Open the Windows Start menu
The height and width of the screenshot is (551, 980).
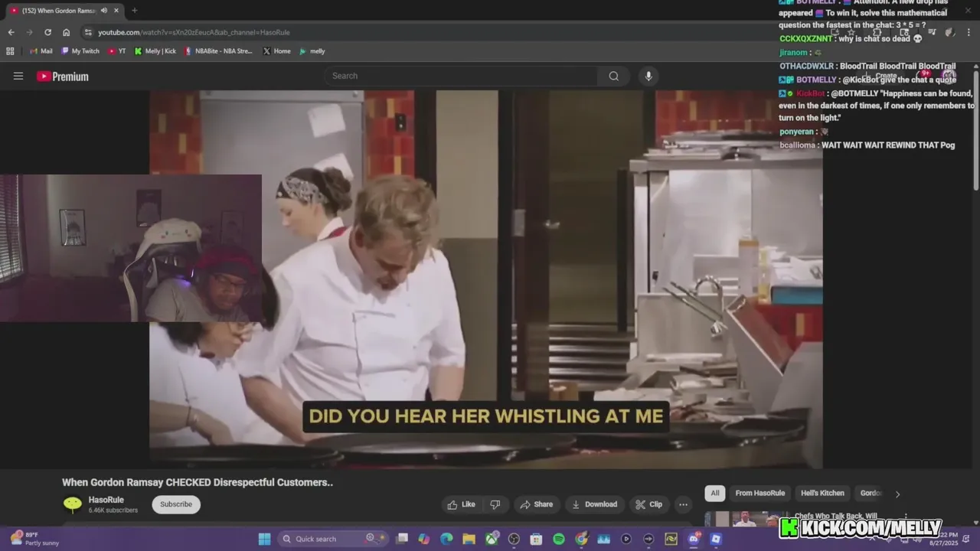click(264, 539)
